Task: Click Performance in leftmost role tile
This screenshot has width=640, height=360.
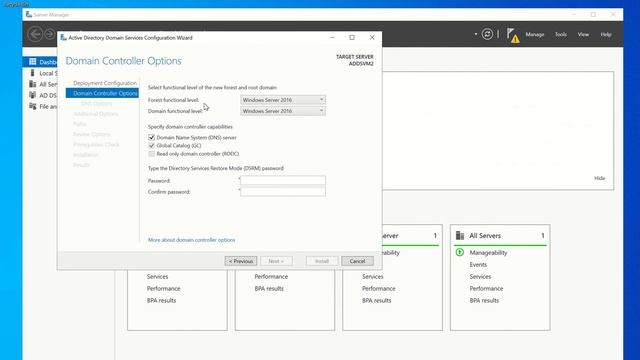Action: click(163, 289)
